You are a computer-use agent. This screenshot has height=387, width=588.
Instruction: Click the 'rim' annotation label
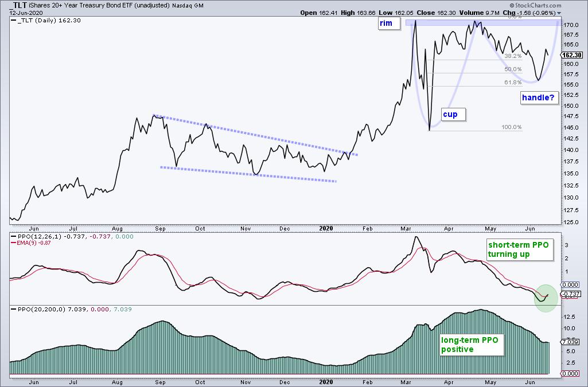click(x=389, y=24)
